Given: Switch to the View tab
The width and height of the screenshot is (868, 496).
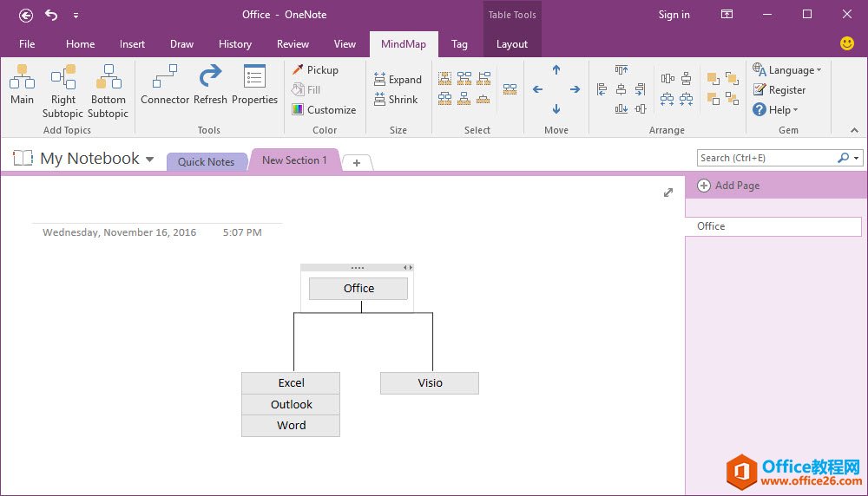Looking at the screenshot, I should 345,43.
